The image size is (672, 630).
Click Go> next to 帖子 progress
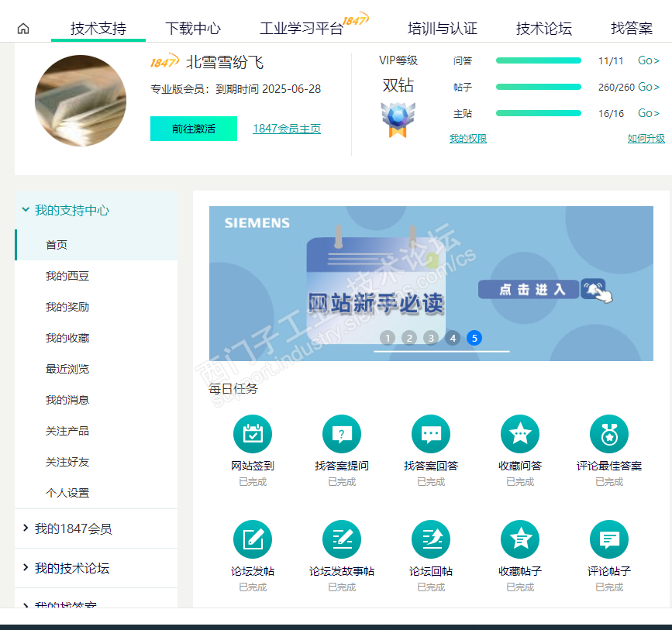649,87
